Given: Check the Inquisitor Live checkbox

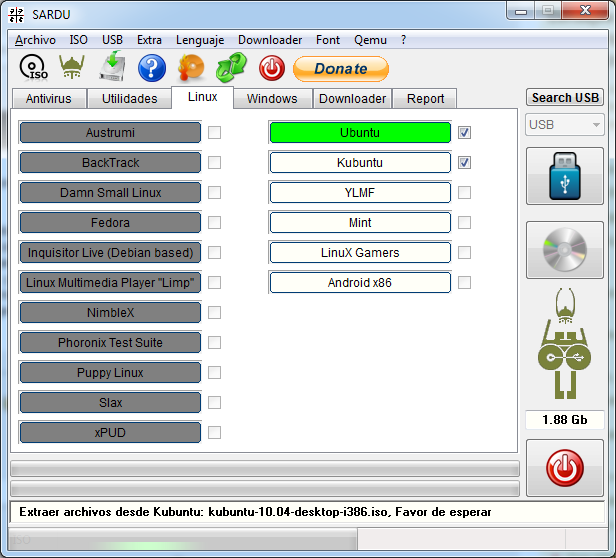Looking at the screenshot, I should [x=214, y=252].
